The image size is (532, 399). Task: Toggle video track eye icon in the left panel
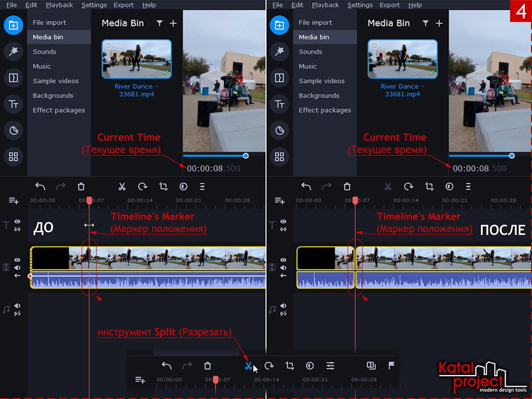coord(18,260)
